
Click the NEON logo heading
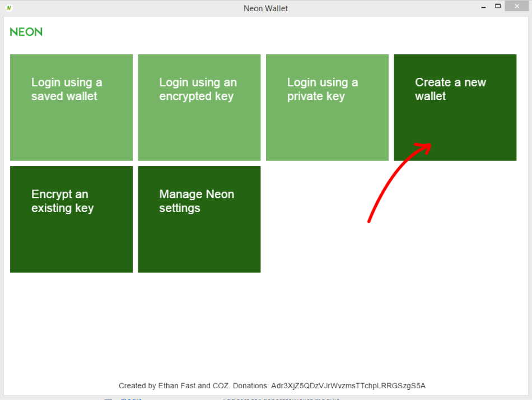pos(26,32)
